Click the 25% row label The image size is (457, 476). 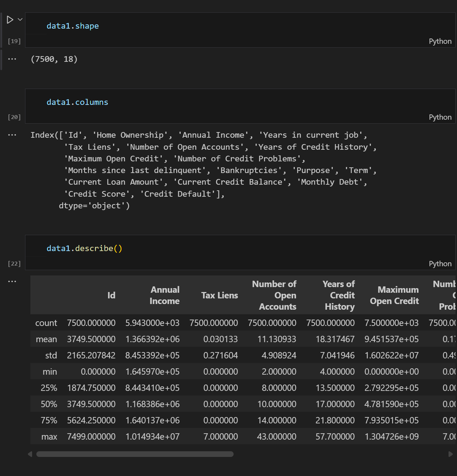point(49,388)
